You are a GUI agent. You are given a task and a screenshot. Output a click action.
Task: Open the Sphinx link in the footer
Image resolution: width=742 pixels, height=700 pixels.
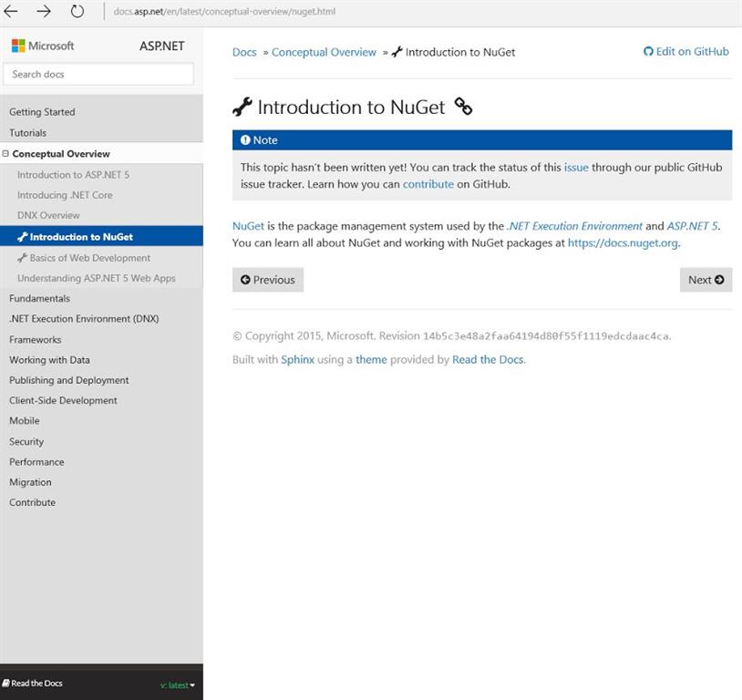pyautogui.click(x=298, y=360)
